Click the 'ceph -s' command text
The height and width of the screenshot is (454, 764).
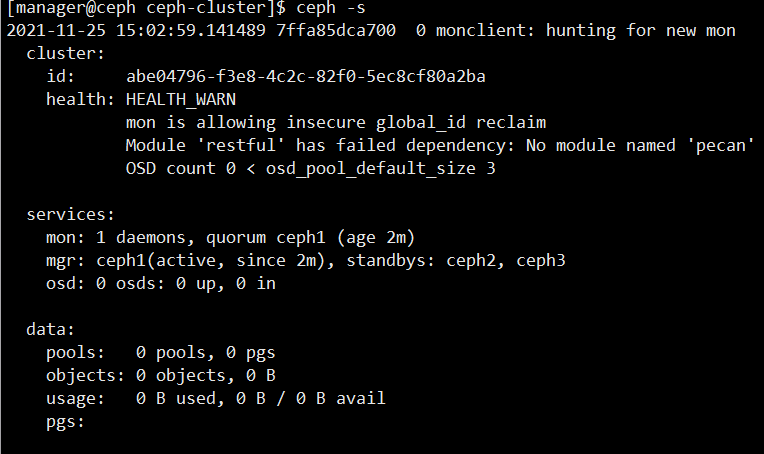tap(331, 7)
